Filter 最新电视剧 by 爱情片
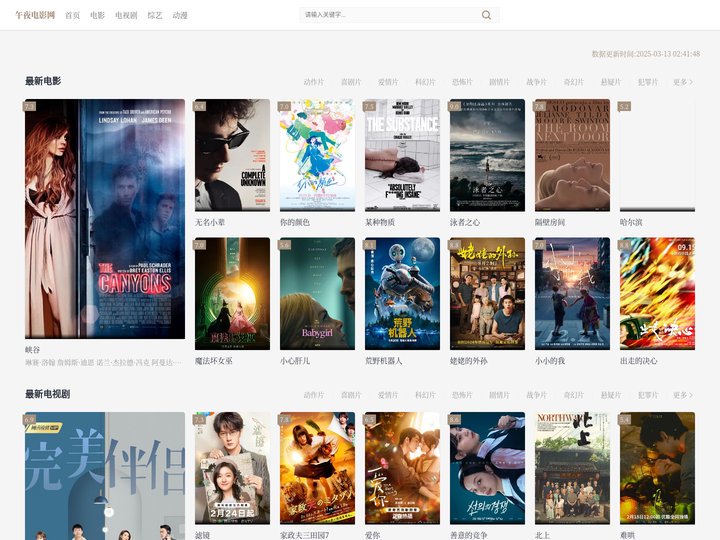The width and height of the screenshot is (720, 540). pyautogui.click(x=388, y=395)
